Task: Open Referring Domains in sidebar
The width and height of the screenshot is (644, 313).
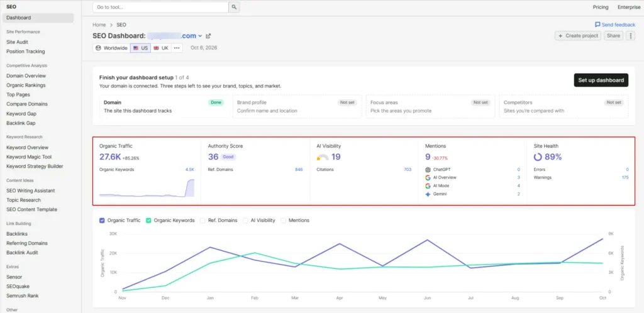Action: point(26,243)
